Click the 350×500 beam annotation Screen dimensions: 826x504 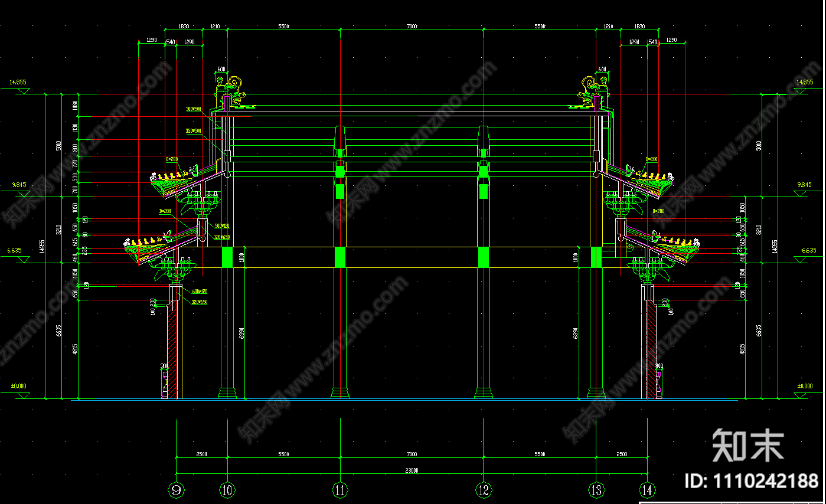pos(194,131)
